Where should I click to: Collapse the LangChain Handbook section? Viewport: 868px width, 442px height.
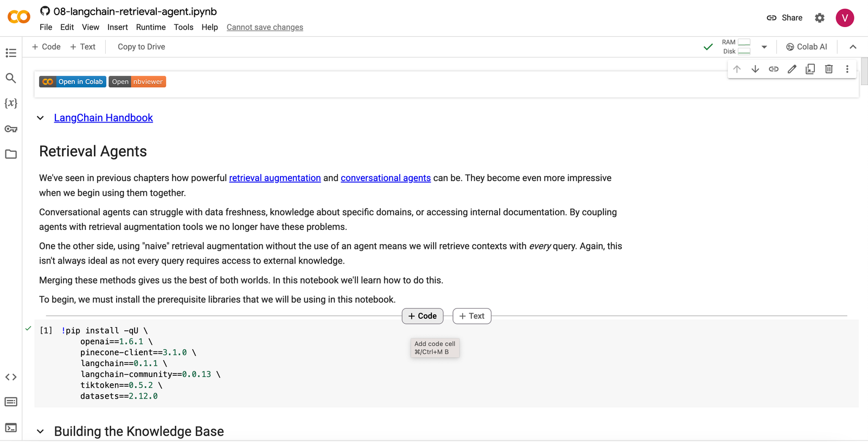pos(40,118)
